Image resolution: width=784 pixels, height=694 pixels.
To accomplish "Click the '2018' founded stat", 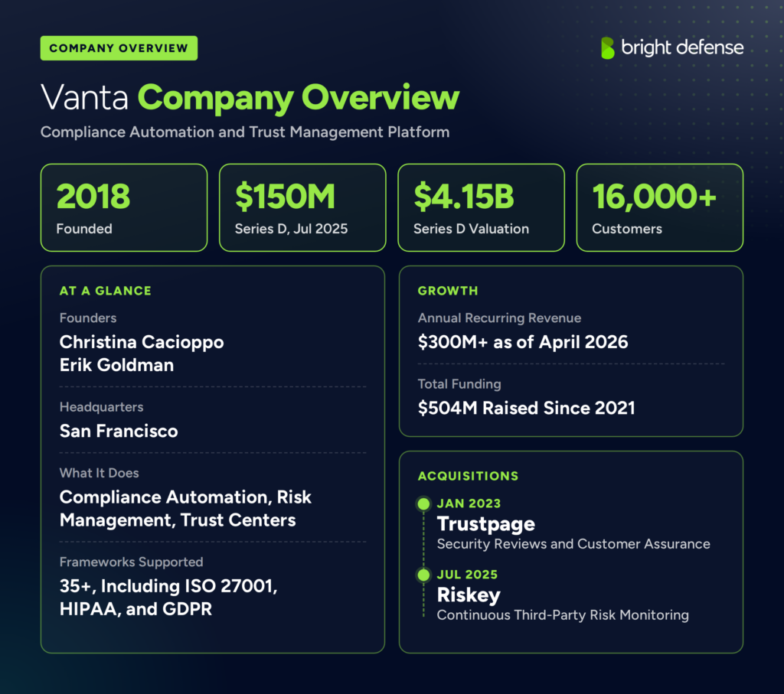I will click(93, 196).
